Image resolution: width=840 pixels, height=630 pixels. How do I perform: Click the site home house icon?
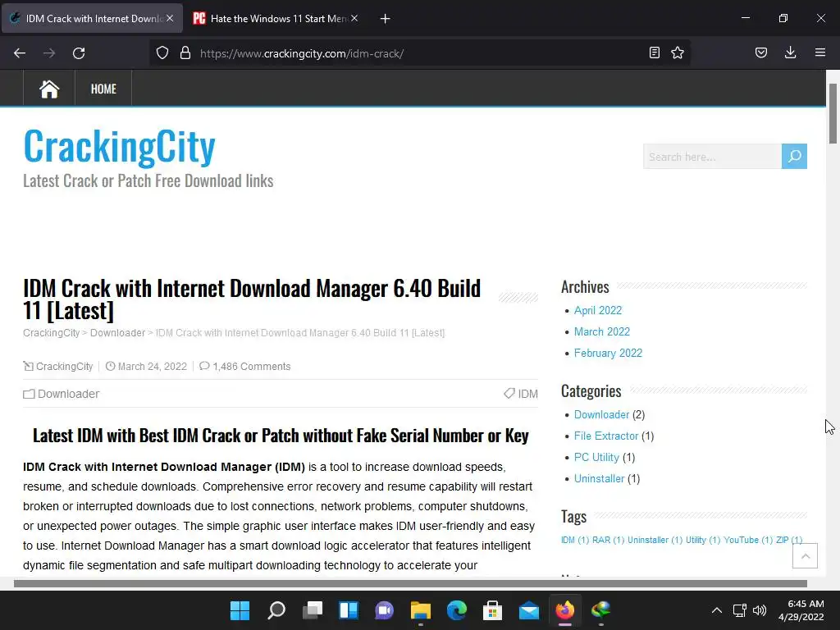tap(49, 89)
